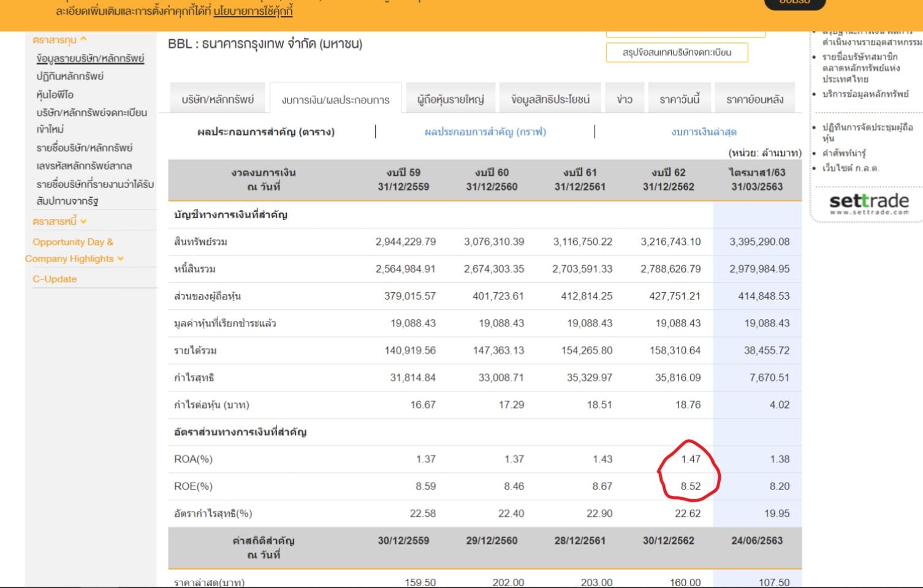
Task: Expand the ตราสารหนี้ sidebar section
Action: point(59,221)
